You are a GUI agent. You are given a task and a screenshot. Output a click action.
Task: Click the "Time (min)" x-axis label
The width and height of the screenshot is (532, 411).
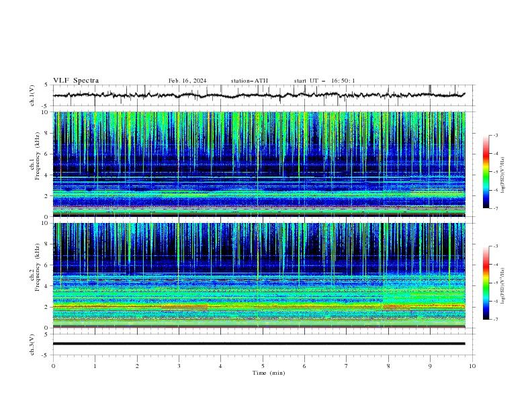[269, 373]
